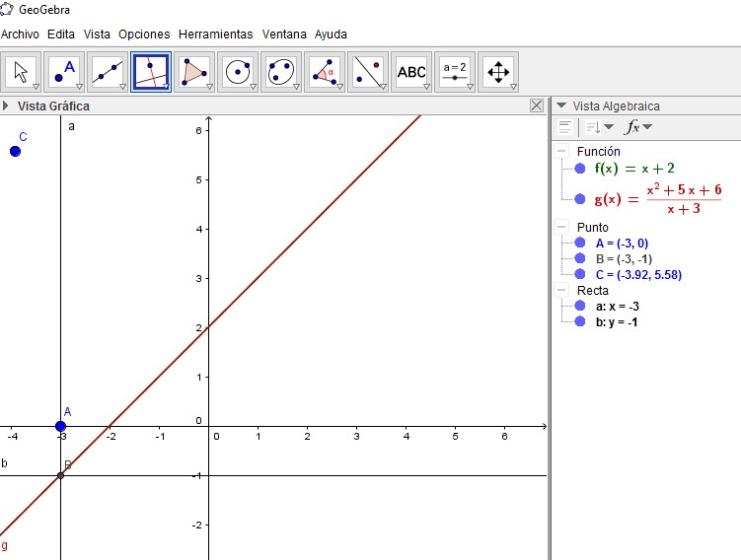Toggle visibility of point A
Screen dimensions: 741x560
[580, 243]
